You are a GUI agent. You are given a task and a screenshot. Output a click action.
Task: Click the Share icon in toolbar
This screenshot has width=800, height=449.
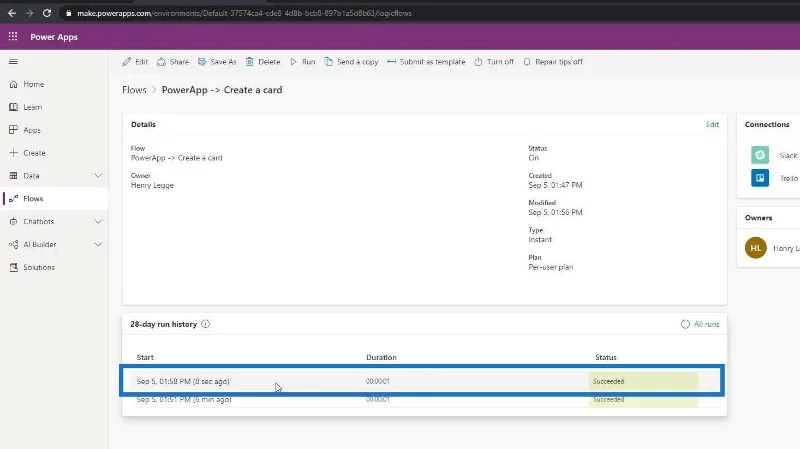(x=161, y=62)
